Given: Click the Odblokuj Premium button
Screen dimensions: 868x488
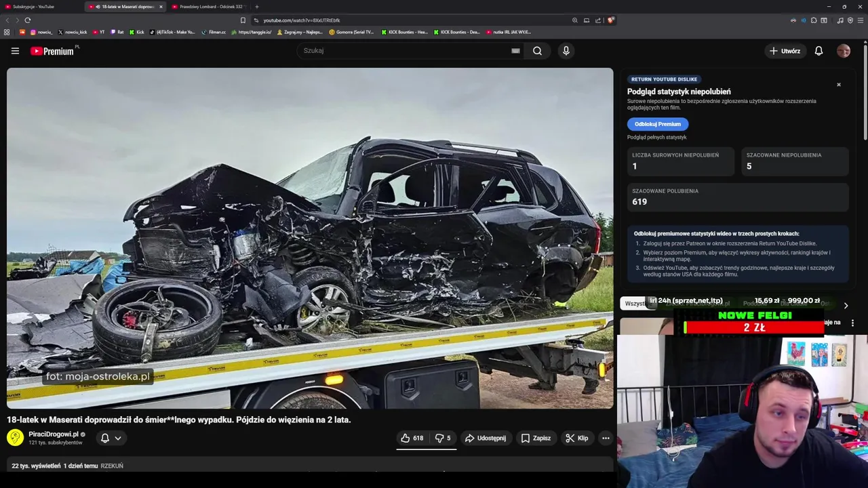Looking at the screenshot, I should click(x=658, y=124).
